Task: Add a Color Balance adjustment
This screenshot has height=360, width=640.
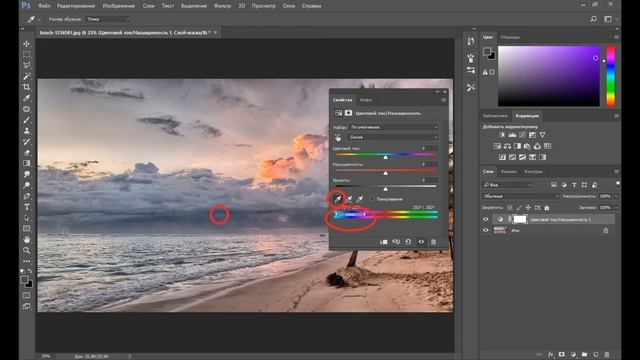Action: [x=507, y=146]
